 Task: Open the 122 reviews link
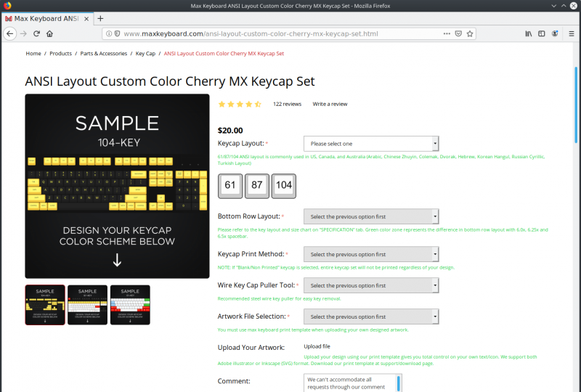click(287, 104)
